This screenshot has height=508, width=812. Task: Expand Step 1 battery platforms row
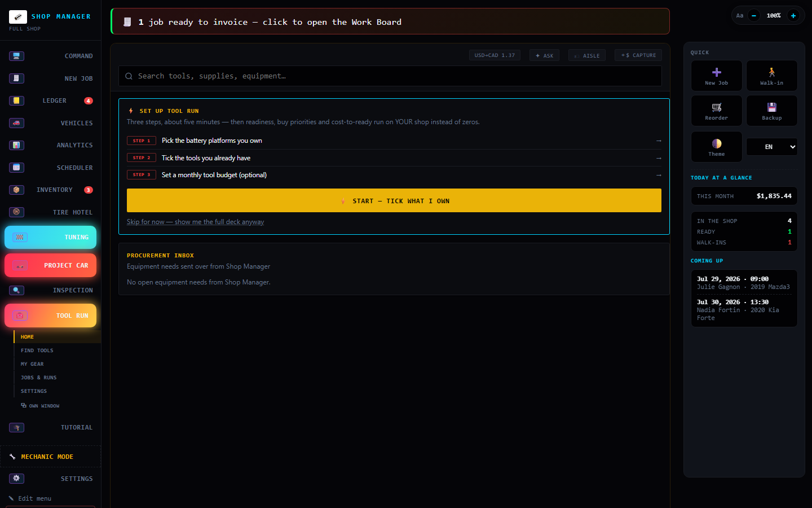pos(394,141)
